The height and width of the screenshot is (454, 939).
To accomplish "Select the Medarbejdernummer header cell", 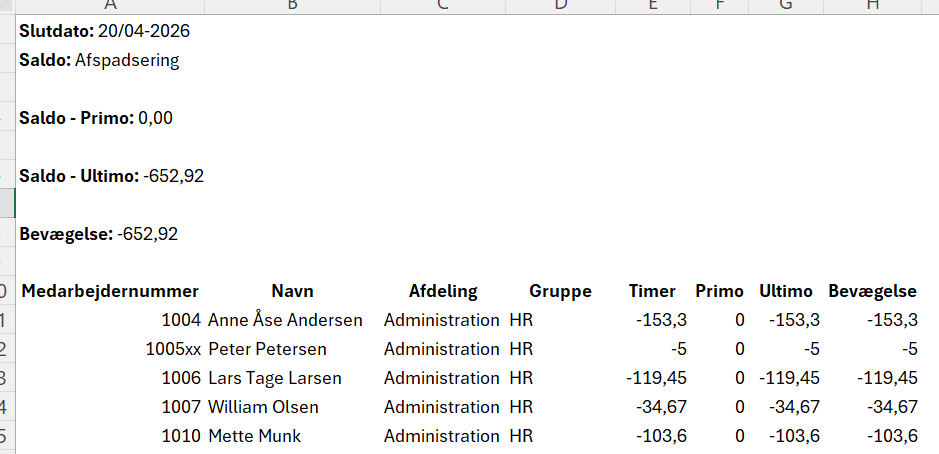I will [110, 292].
